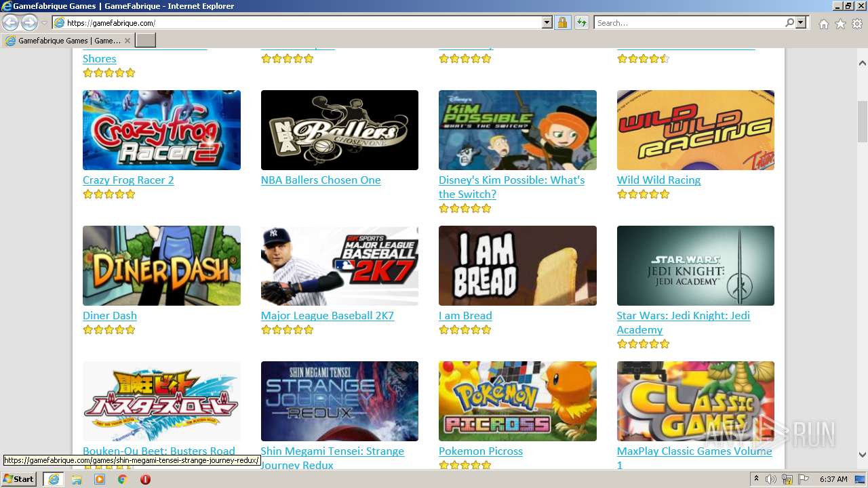868x488 pixels.
Task: Click the Wild Wild Racing cover thumbnail
Action: (696, 130)
